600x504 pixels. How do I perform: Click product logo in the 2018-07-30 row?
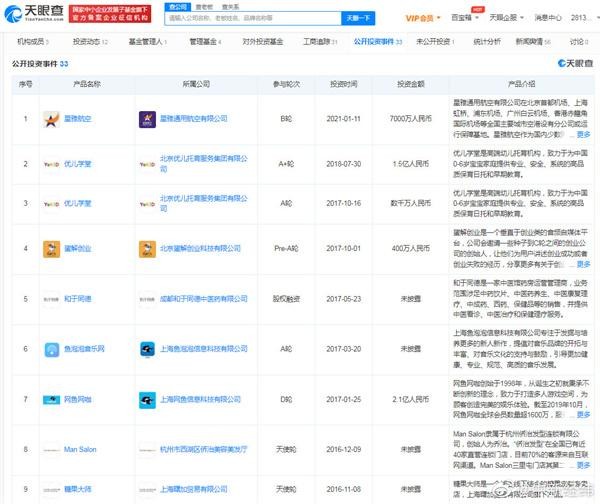(52, 164)
